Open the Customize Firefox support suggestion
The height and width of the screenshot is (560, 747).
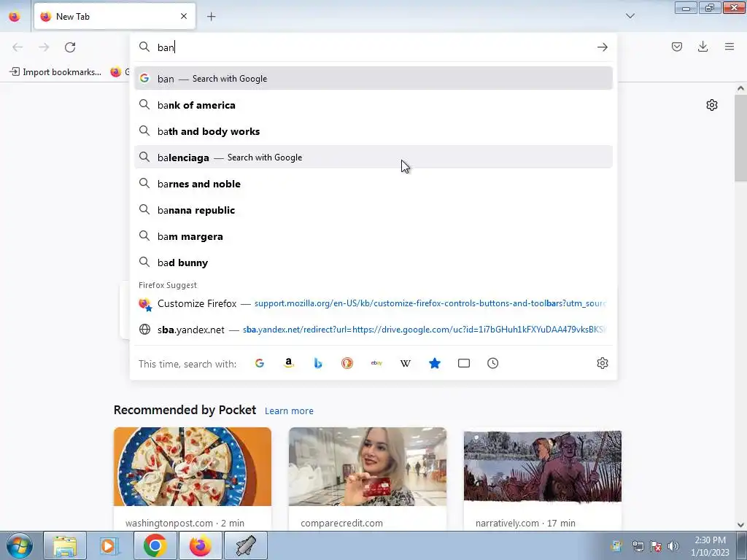(x=373, y=303)
